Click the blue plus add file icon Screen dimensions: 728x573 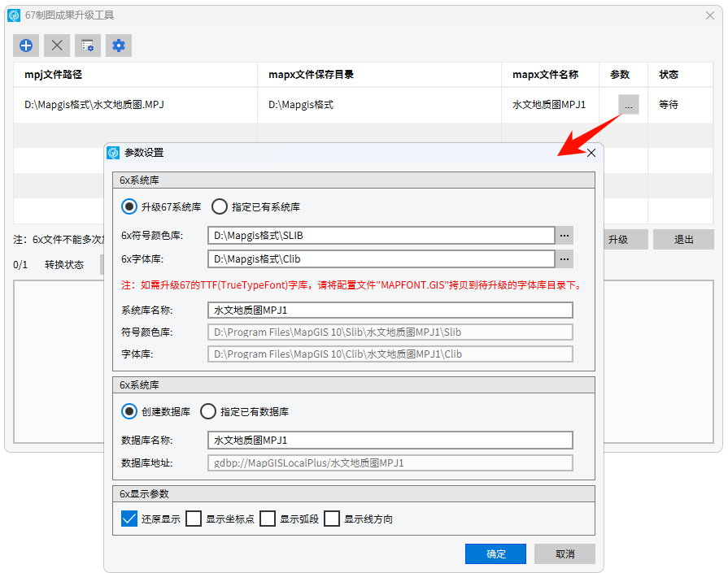pos(26,46)
